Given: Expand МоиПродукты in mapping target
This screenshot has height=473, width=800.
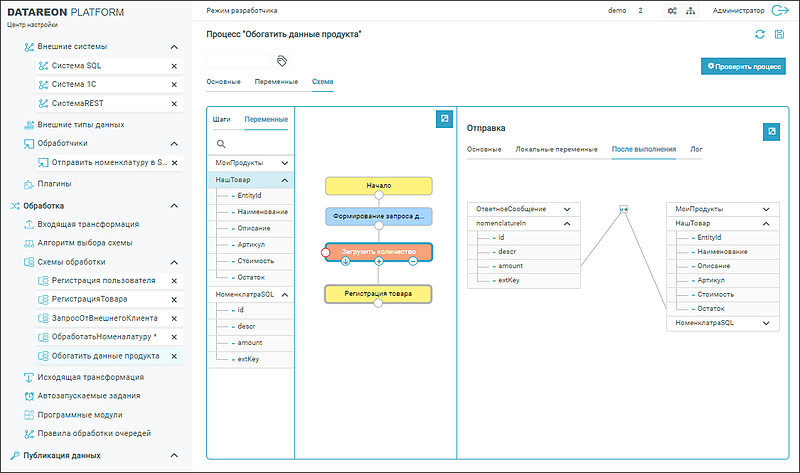Looking at the screenshot, I should coord(766,209).
